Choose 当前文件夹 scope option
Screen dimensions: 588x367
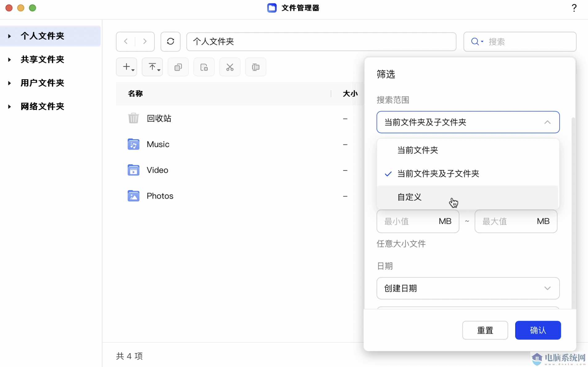[468, 150]
